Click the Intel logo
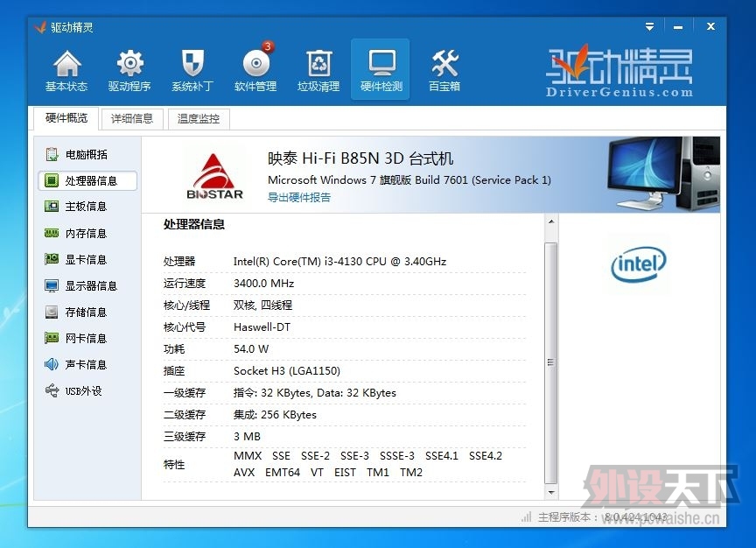Screen dimensions: 756x548 639,263
